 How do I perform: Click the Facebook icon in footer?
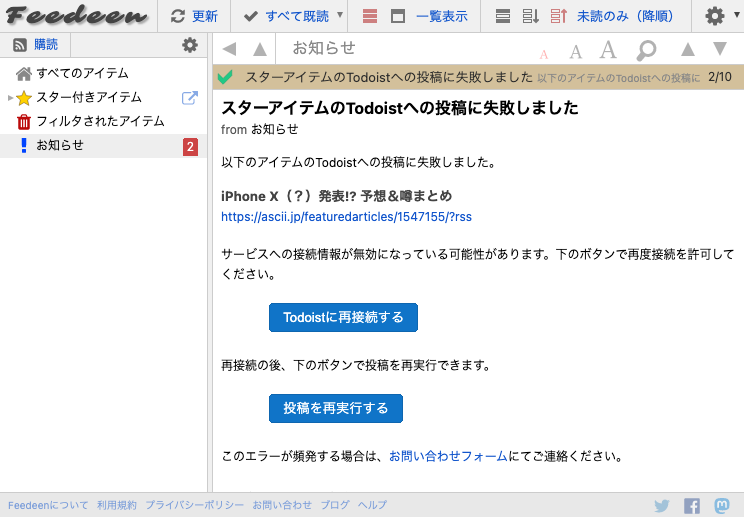[692, 506]
